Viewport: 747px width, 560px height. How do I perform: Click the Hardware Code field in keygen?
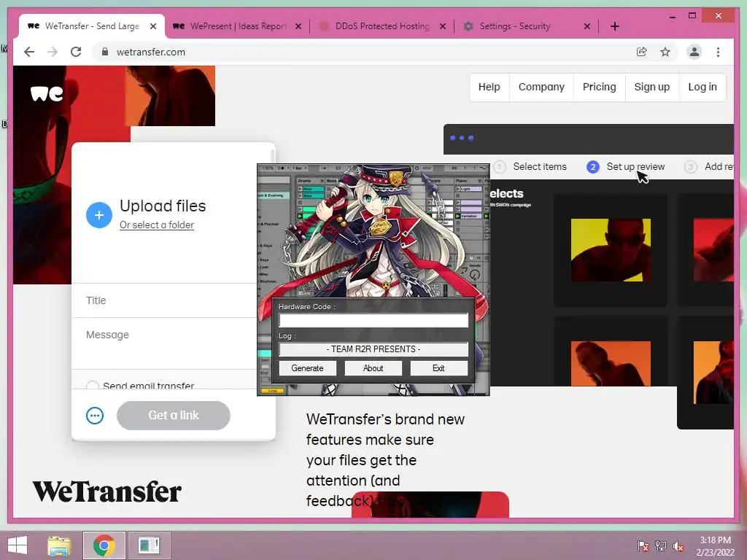click(x=373, y=320)
